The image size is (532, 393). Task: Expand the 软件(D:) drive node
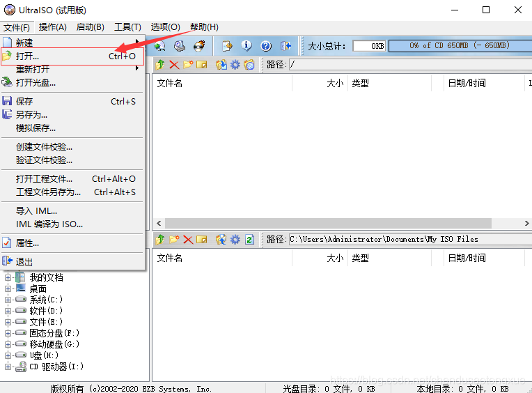8,311
